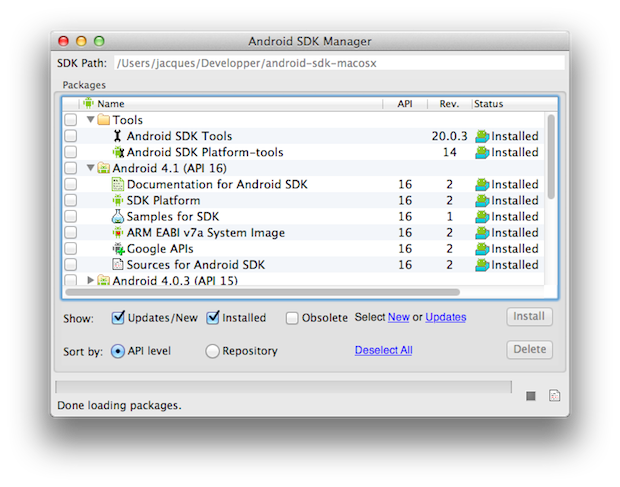Click the Deselect All link
The height and width of the screenshot is (487, 620).
[x=384, y=350]
